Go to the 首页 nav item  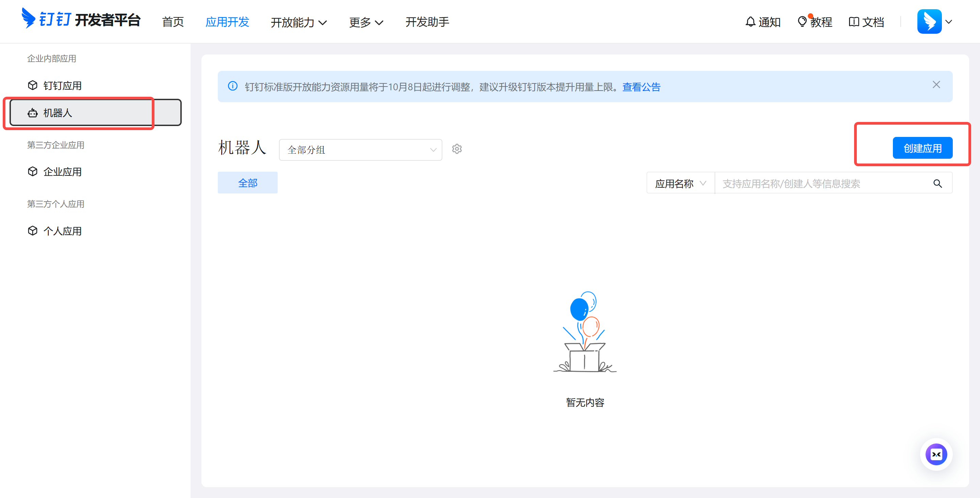173,22
